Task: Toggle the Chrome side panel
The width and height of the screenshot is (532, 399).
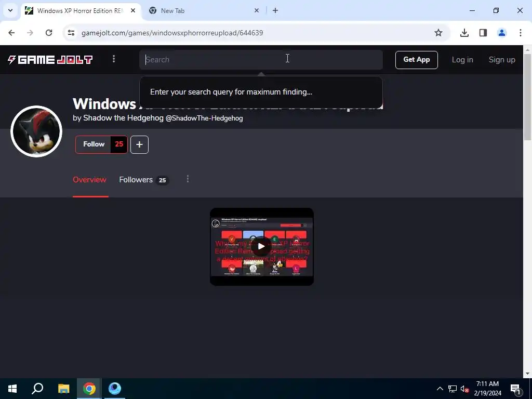Action: (483, 33)
